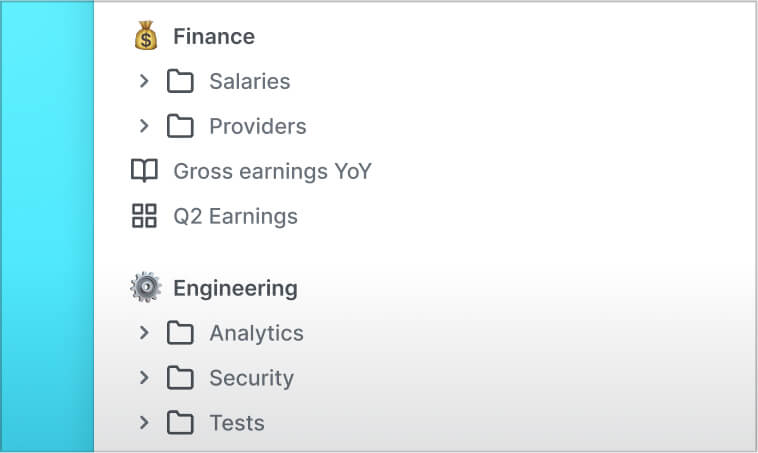Click the folder icon next to Providers
The height and width of the screenshot is (453, 758).
click(x=180, y=126)
